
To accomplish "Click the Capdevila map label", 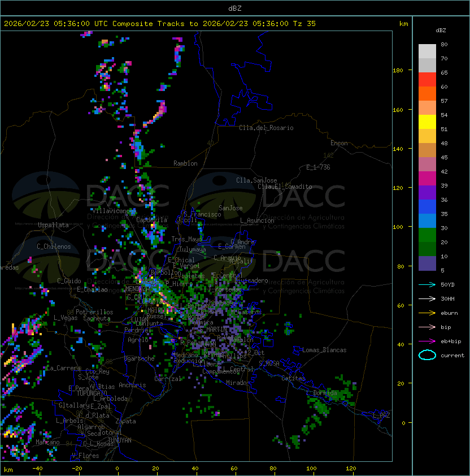I will pyautogui.click(x=152, y=220).
